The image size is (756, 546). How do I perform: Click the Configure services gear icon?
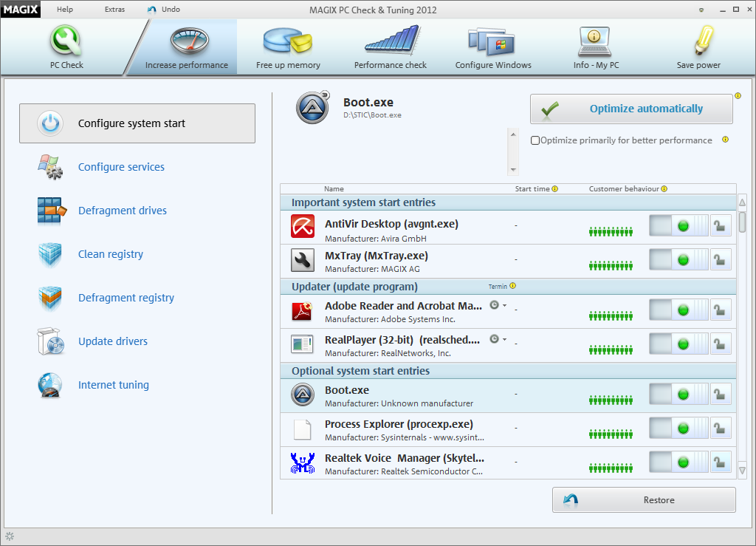(x=50, y=167)
